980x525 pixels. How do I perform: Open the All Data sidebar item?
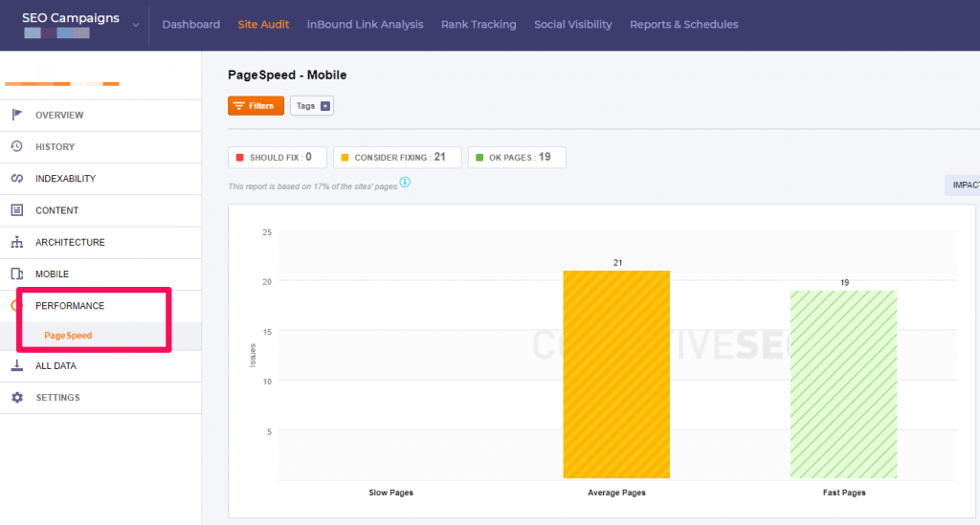[100, 366]
